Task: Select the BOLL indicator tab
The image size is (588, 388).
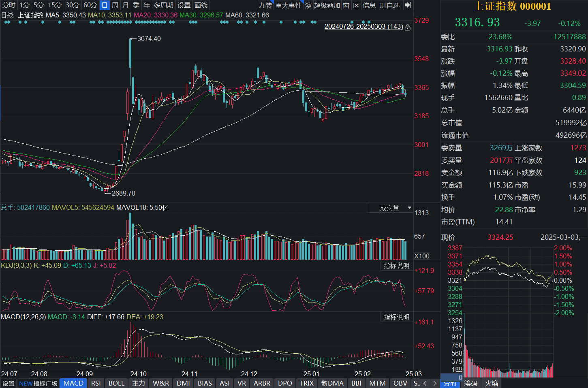Action: click(x=117, y=383)
